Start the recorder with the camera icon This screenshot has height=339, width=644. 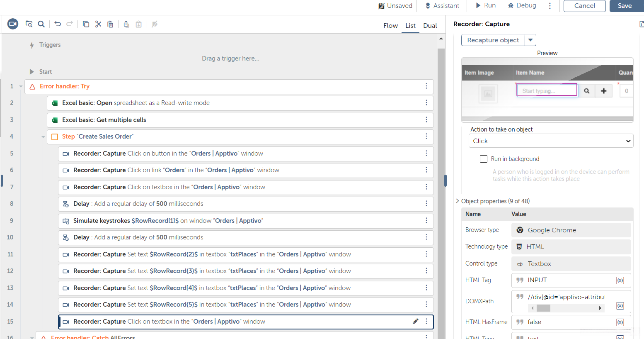point(13,24)
